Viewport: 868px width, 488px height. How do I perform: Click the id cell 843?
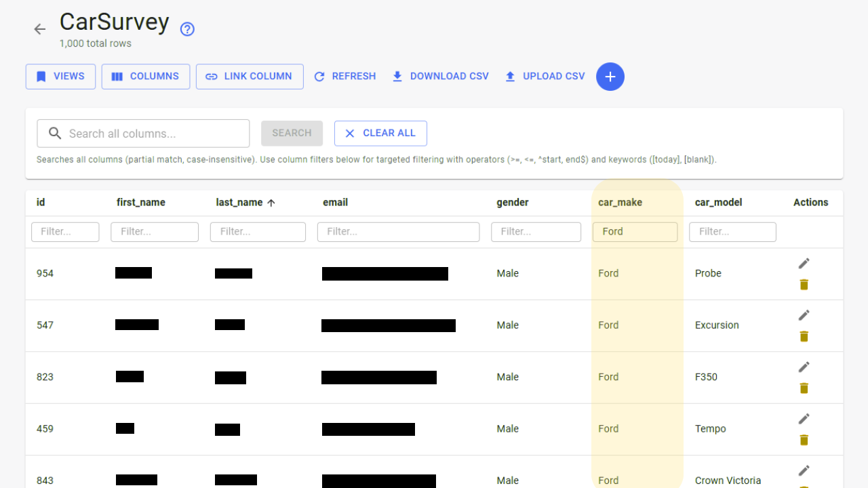pos(45,481)
